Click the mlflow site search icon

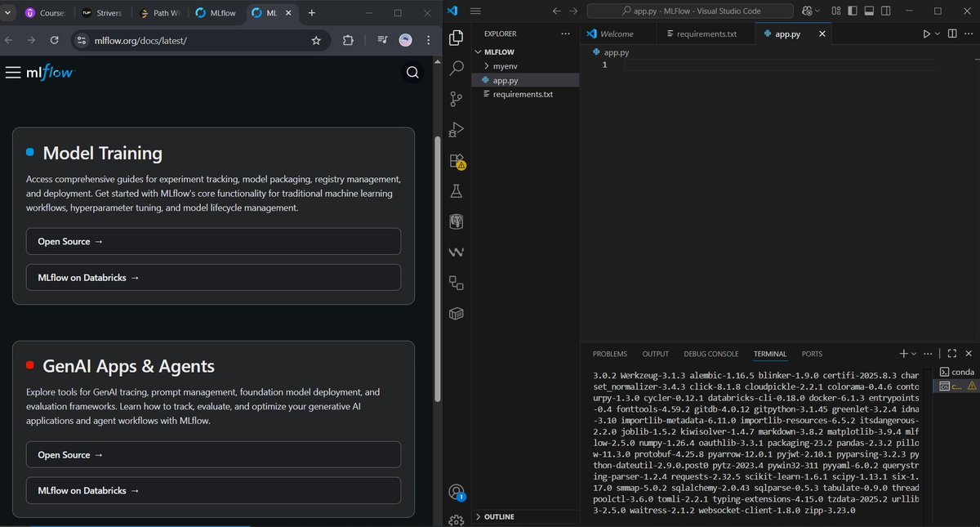tap(412, 73)
